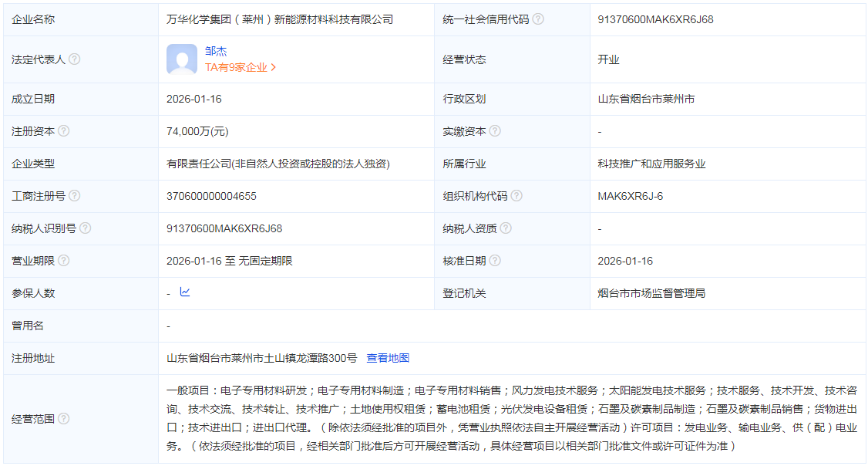Click question mark icon beside 工商注册号
Viewport: 868px width, 466px height.
pyautogui.click(x=75, y=196)
